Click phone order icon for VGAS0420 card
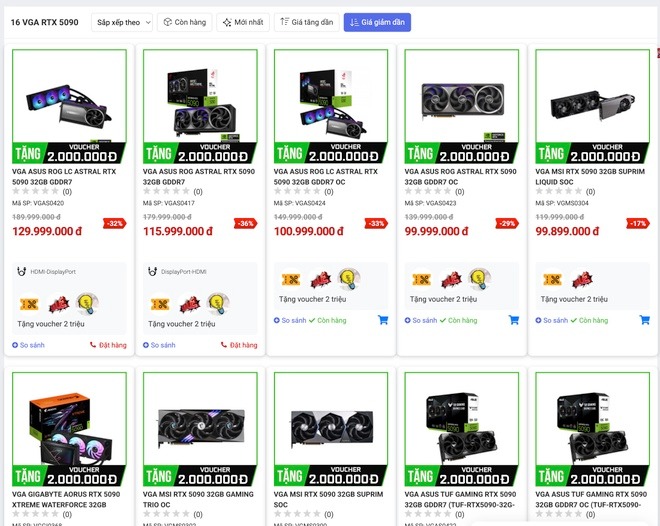This screenshot has height=526, width=660. tap(93, 345)
